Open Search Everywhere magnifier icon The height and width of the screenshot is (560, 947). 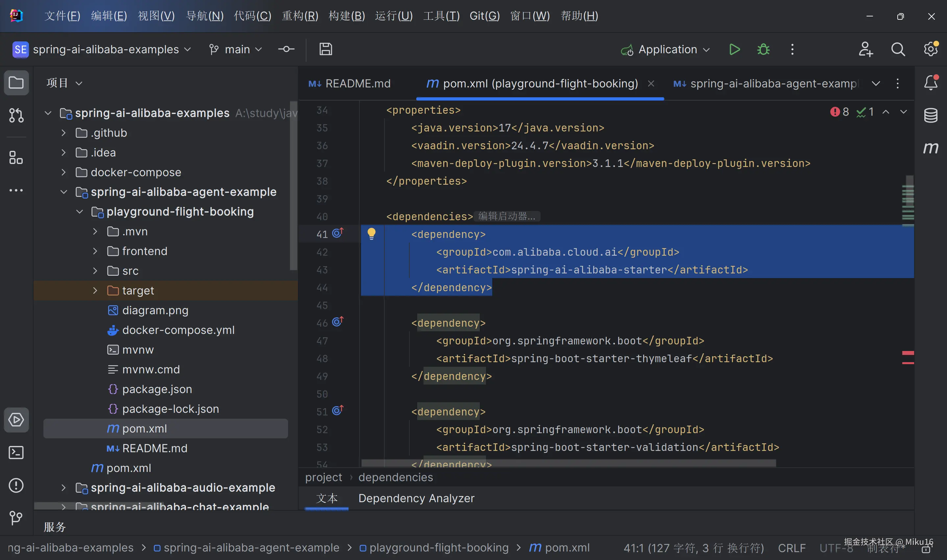click(x=898, y=49)
